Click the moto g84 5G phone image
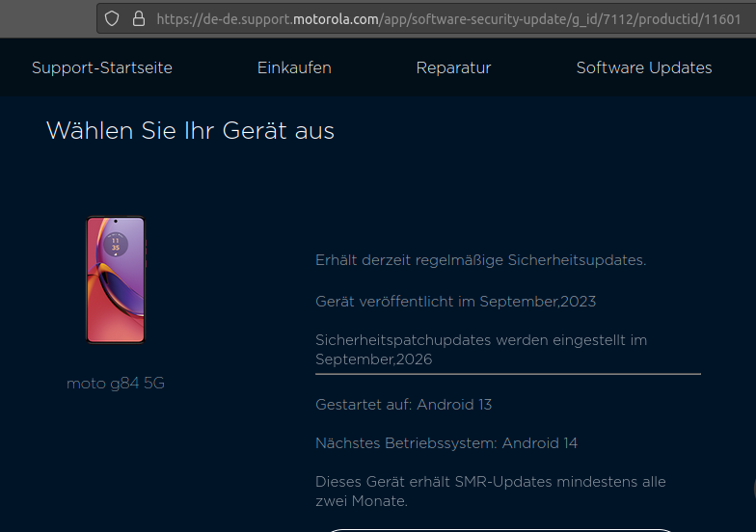The height and width of the screenshot is (532, 756). click(x=116, y=279)
